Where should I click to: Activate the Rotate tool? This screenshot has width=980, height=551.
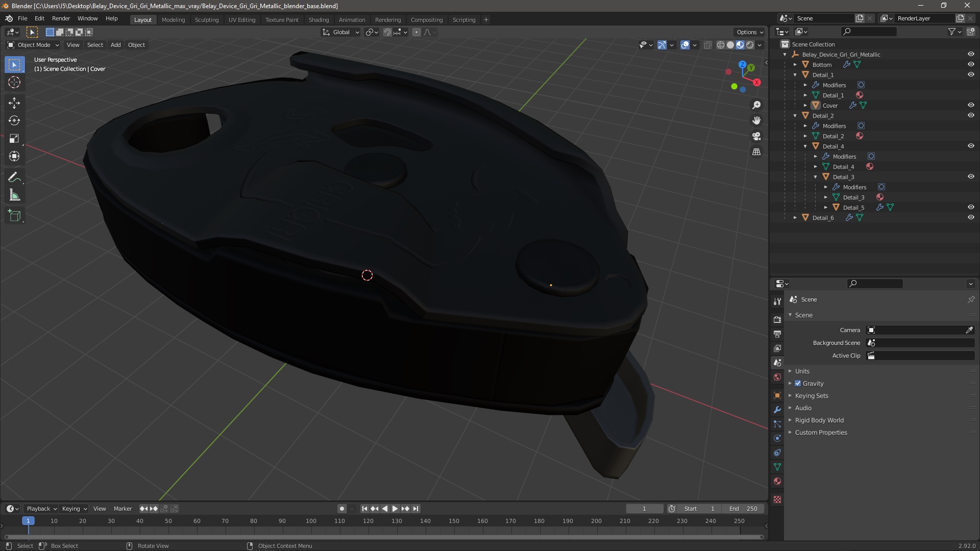14,121
